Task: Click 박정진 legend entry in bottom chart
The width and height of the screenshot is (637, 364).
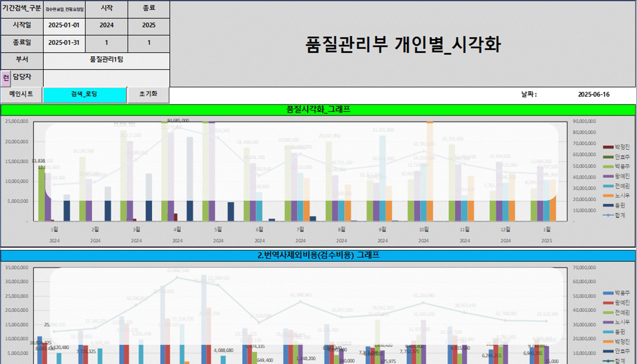Action: pos(616,342)
